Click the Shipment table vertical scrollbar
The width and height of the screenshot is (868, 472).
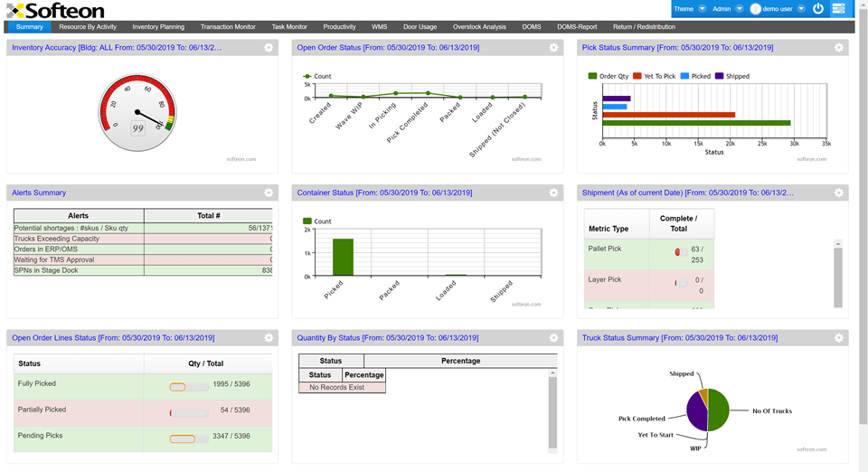(x=837, y=276)
